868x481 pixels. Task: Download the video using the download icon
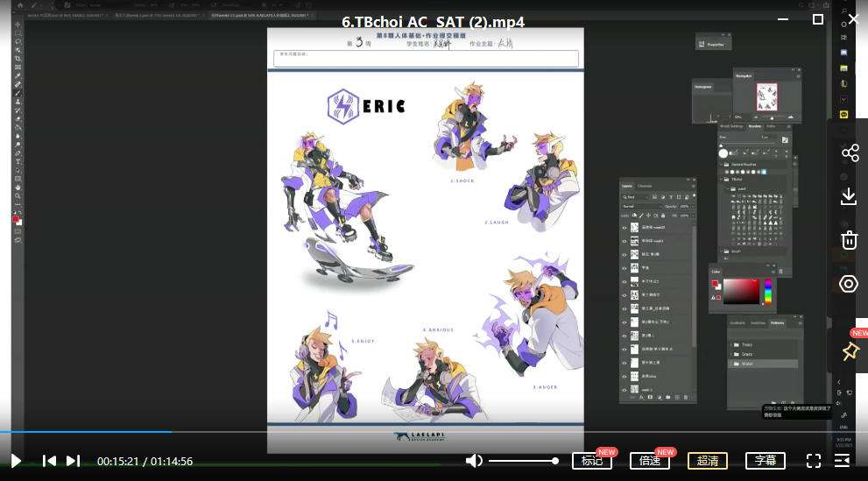pos(849,196)
